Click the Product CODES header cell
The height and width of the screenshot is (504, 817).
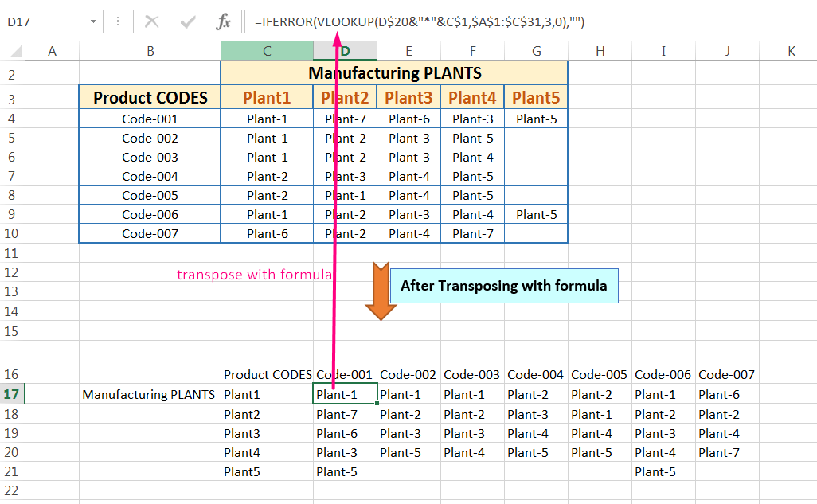(149, 97)
